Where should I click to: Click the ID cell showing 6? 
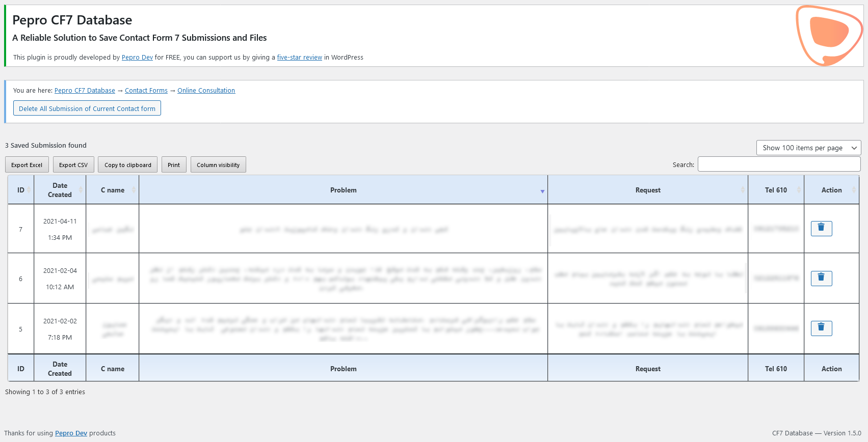tap(21, 279)
